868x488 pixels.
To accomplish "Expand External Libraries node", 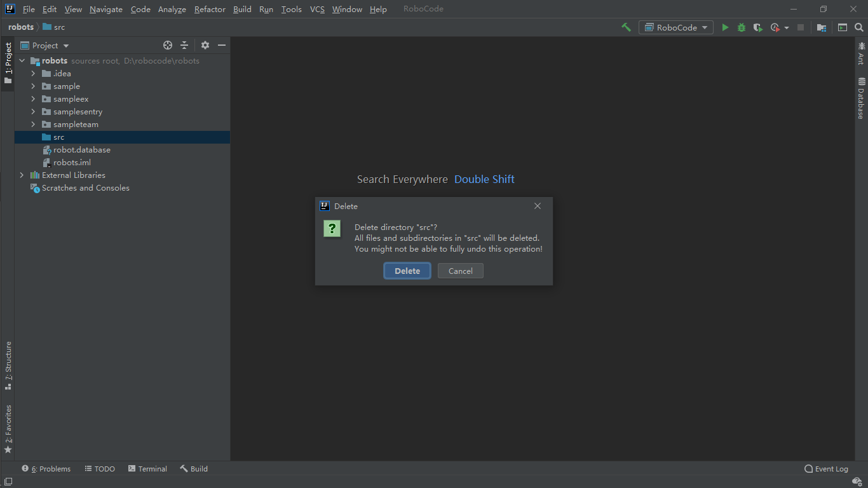I will coord(22,175).
